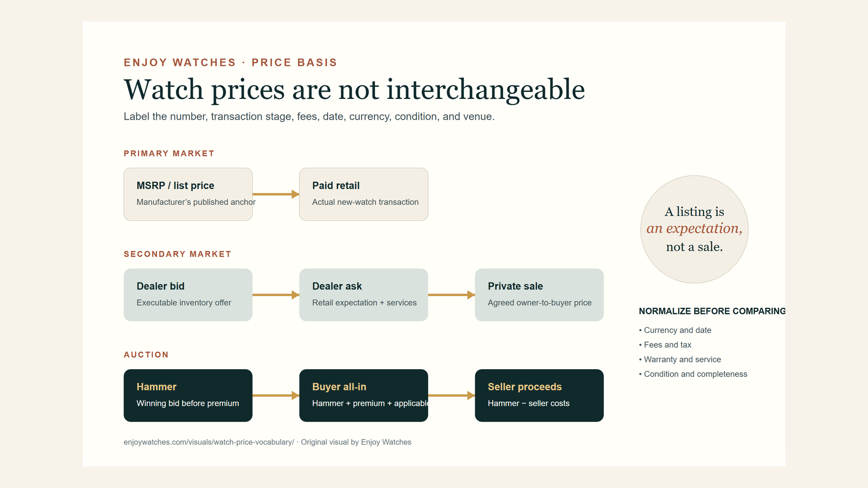868x488 pixels.
Task: Select the Seller proceeds card
Action: pyautogui.click(x=539, y=395)
